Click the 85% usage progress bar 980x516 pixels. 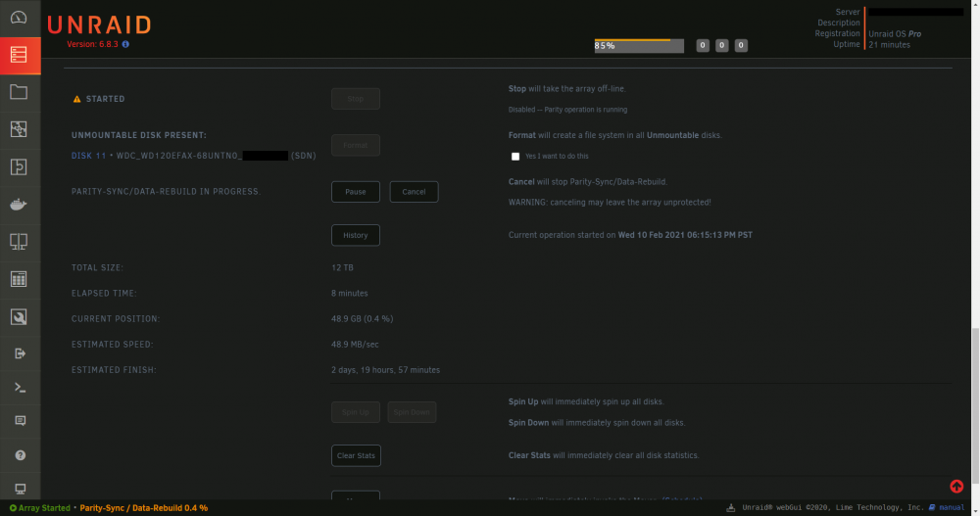[x=639, y=46]
